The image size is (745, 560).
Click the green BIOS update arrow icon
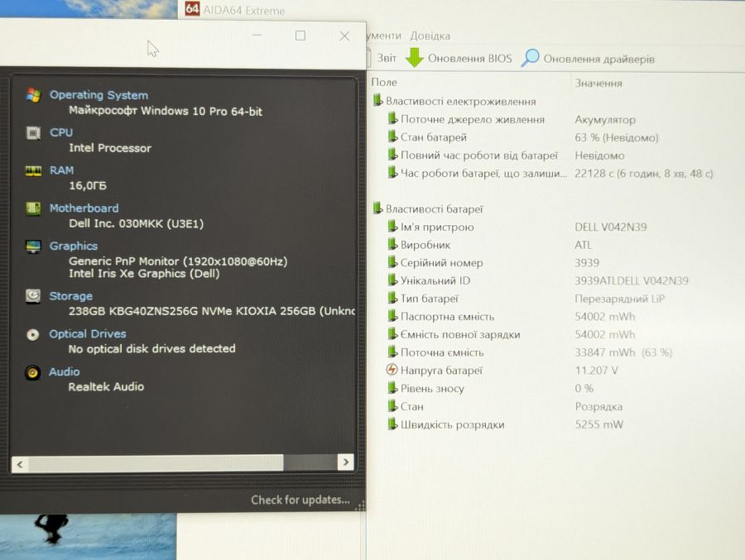415,57
